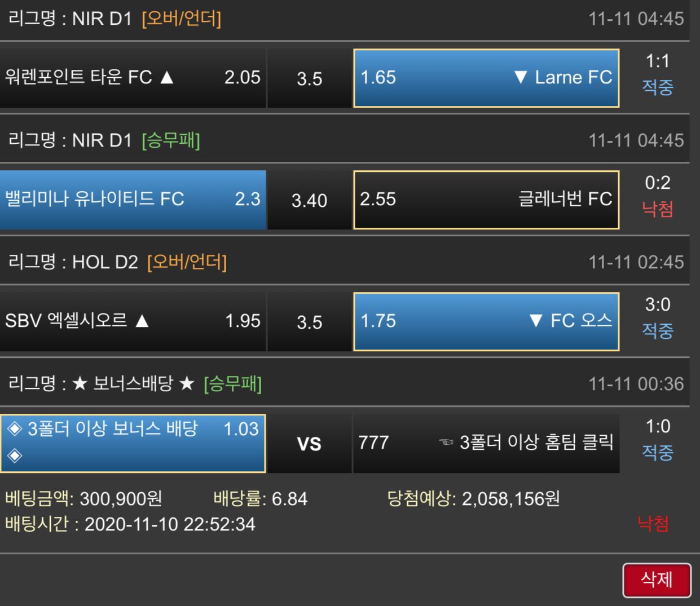Click the VS cell in bonus row
The image size is (700, 606).
[x=309, y=443]
